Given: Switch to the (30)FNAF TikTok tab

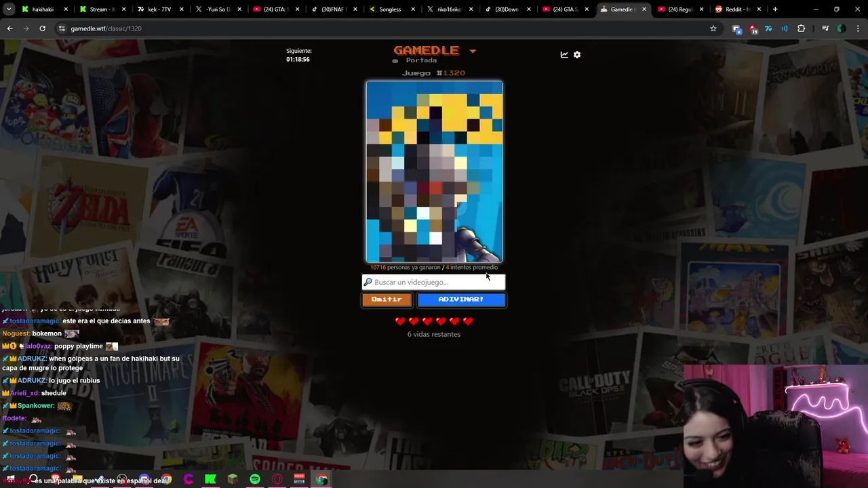Looking at the screenshot, I should tap(334, 9).
